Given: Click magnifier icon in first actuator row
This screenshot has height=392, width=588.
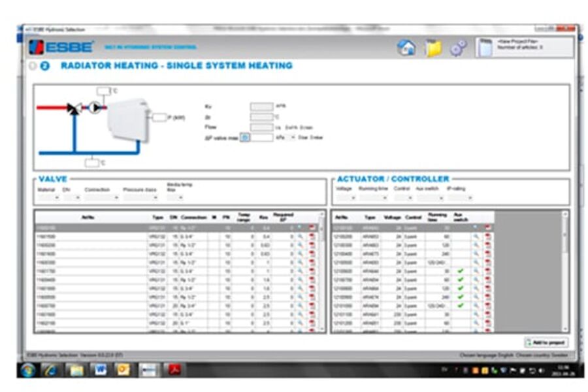Looking at the screenshot, I should tap(476, 227).
